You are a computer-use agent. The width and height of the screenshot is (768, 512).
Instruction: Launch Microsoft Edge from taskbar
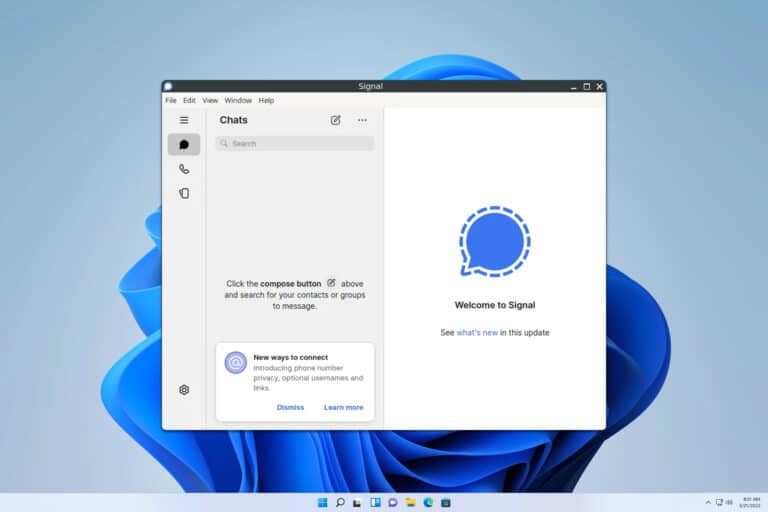(428, 503)
